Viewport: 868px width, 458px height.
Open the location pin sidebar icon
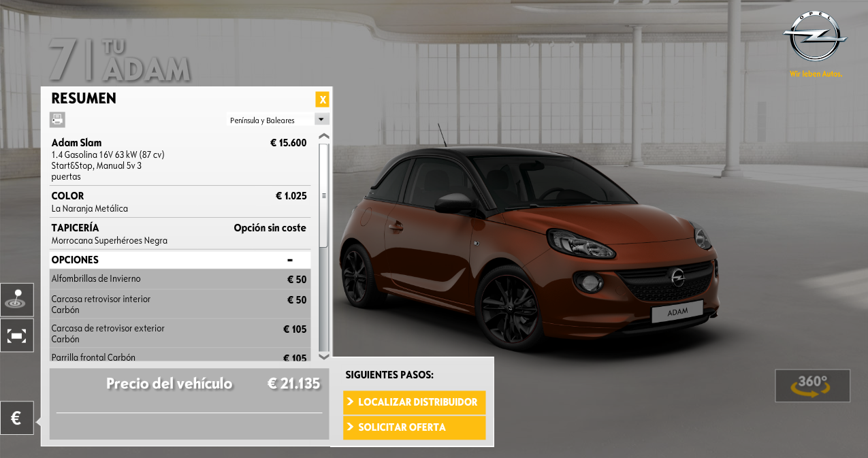click(x=16, y=299)
